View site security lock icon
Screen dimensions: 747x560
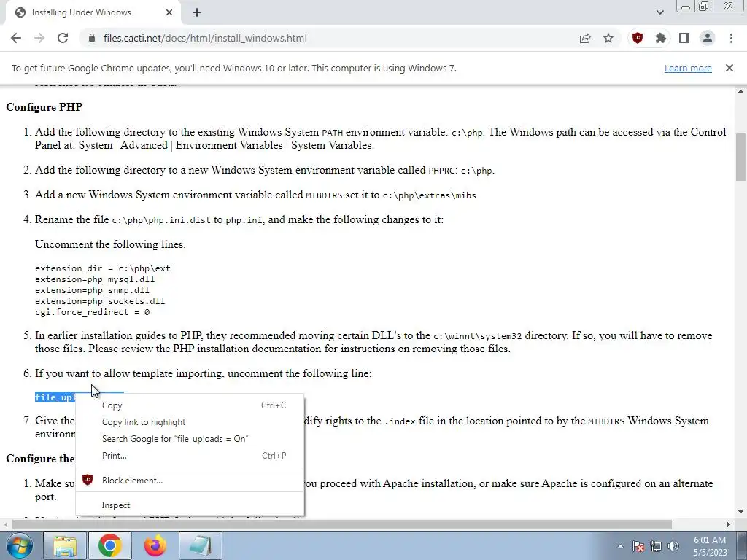pyautogui.click(x=92, y=38)
